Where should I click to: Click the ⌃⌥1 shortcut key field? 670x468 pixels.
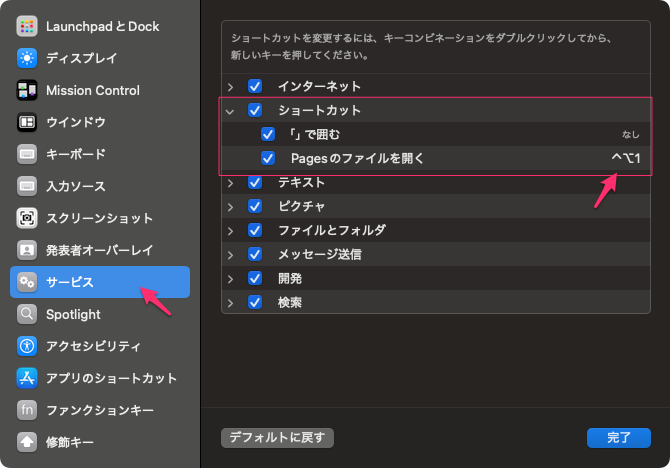pos(625,158)
